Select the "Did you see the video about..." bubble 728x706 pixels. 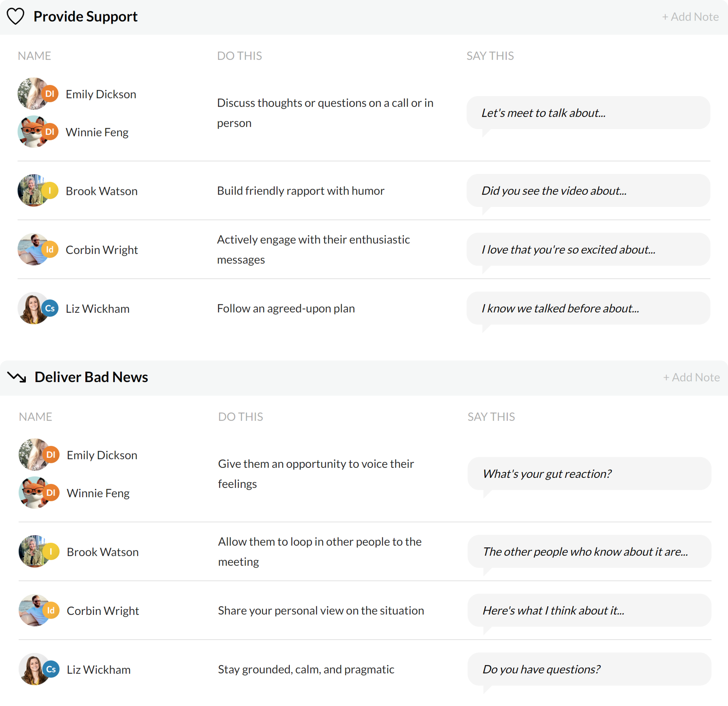588,191
